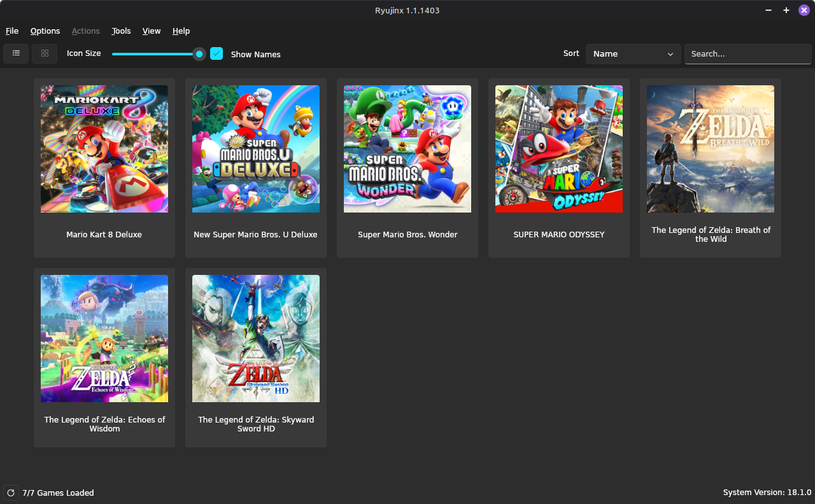Click the 'Mario Kart 8 Deluxe' title text

coord(104,235)
